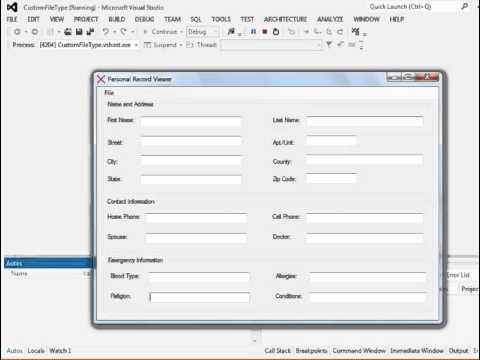Open the TOOLS menu
The width and height of the screenshot is (480, 360).
tap(221, 19)
